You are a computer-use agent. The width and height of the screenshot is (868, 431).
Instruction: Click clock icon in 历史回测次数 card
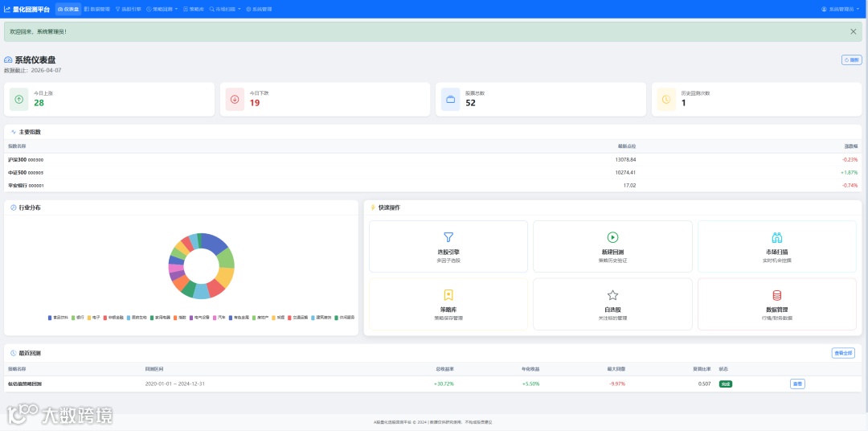[666, 100]
